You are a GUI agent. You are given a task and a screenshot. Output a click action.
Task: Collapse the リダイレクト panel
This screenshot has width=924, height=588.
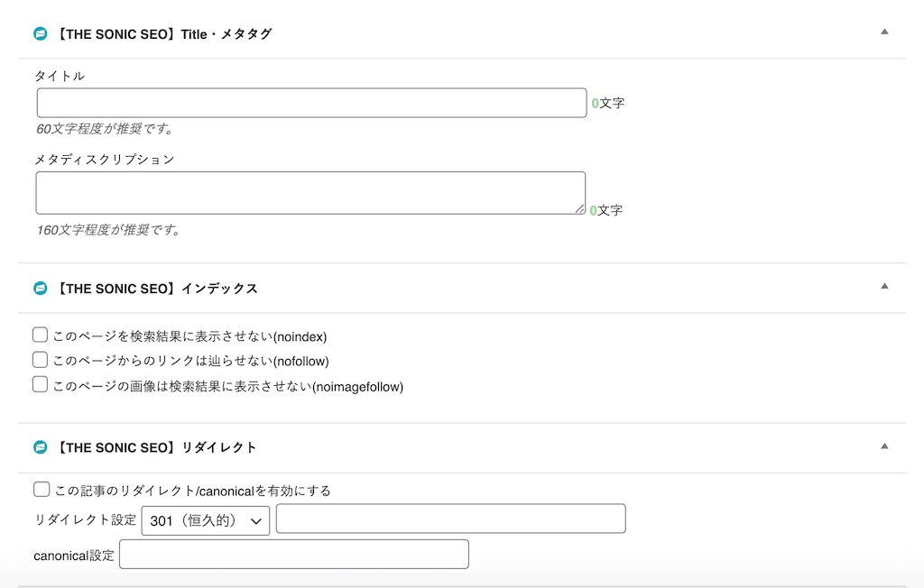point(884,446)
